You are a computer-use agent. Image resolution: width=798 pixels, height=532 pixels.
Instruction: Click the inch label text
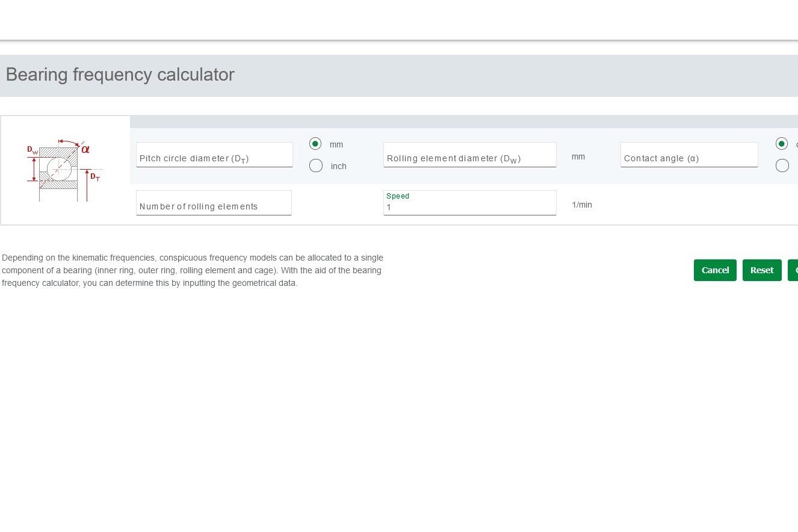point(338,166)
